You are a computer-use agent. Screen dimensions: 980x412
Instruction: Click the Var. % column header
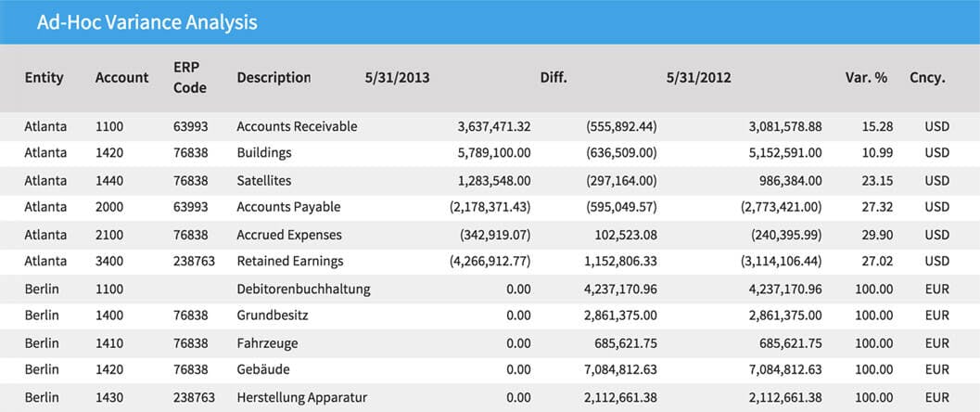[x=866, y=78]
